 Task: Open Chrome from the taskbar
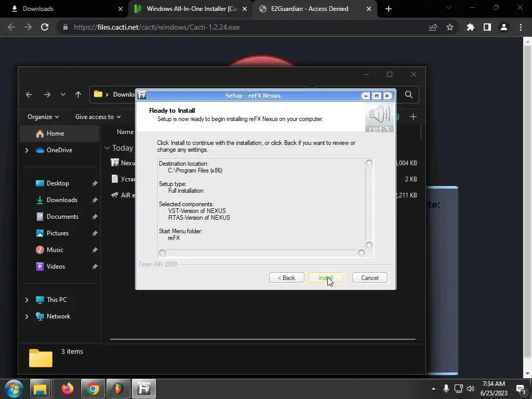coord(92,389)
